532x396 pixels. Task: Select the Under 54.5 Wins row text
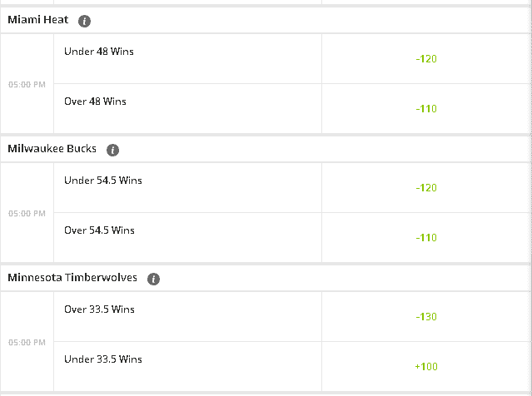click(102, 180)
